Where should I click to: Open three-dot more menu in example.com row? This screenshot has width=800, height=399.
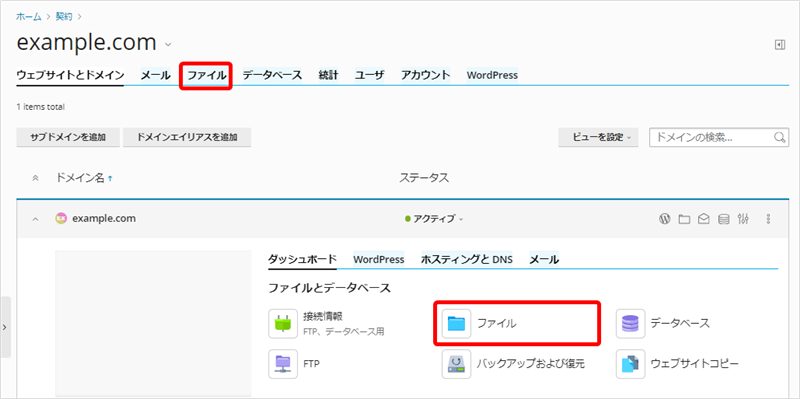(x=768, y=219)
